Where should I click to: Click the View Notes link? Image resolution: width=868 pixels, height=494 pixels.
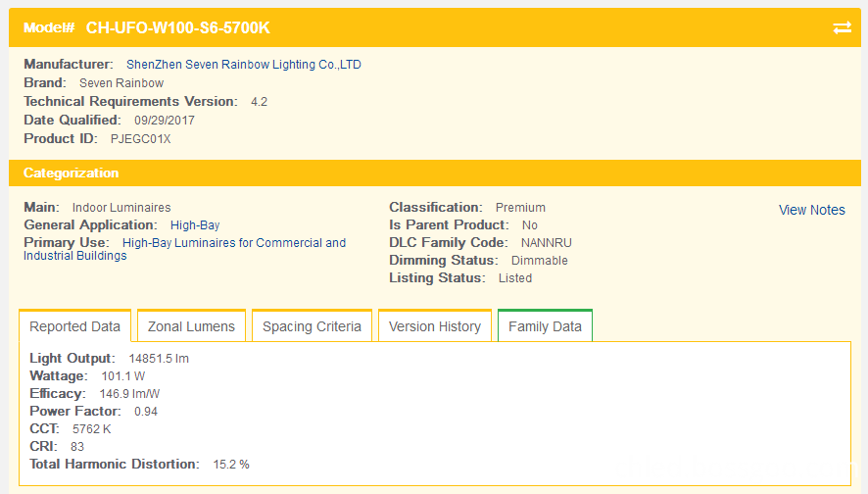811,210
